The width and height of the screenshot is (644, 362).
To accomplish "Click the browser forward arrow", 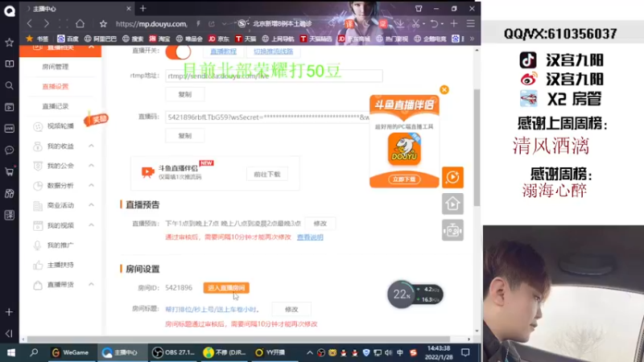I will coord(47,24).
